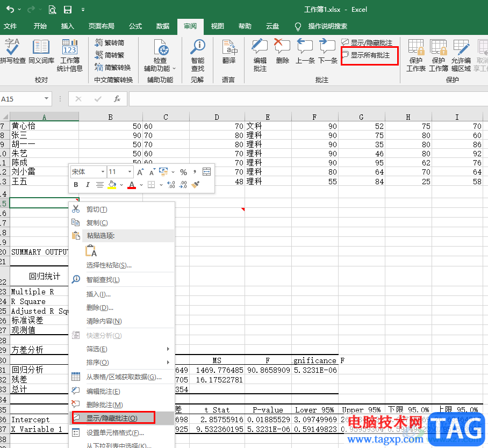Image resolution: width=488 pixels, height=448 pixels.
Task: Open the font name dropdown (宋体)
Action: (103, 172)
